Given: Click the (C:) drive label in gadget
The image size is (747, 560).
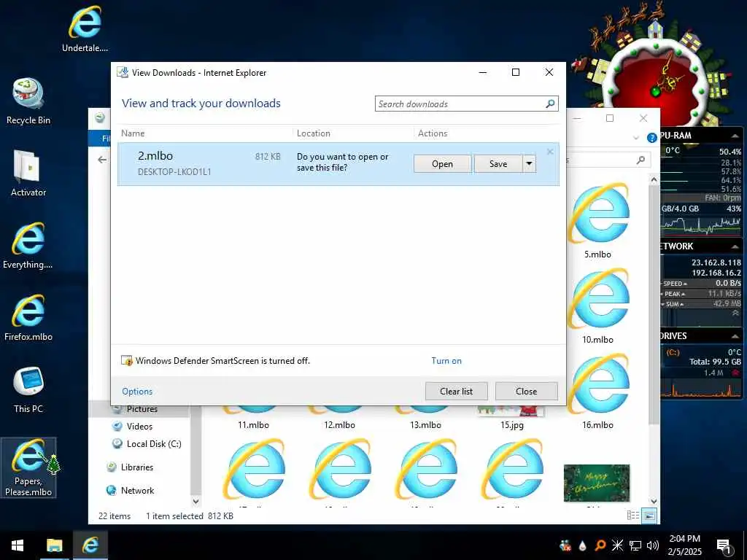Looking at the screenshot, I should pyautogui.click(x=673, y=352).
